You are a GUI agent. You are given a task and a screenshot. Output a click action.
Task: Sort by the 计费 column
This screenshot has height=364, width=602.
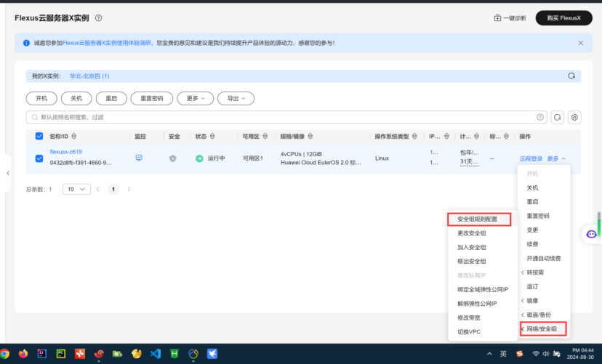pyautogui.click(x=476, y=136)
